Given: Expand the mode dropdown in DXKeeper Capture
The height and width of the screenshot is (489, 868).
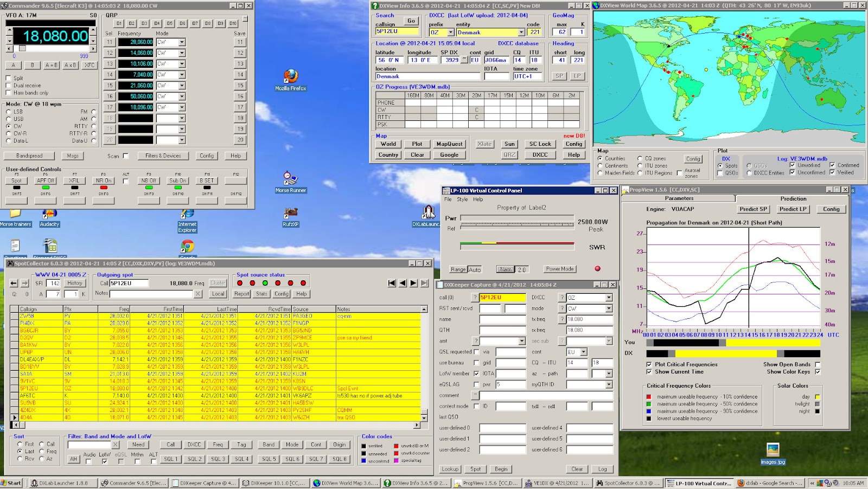Looking at the screenshot, I should tap(609, 308).
